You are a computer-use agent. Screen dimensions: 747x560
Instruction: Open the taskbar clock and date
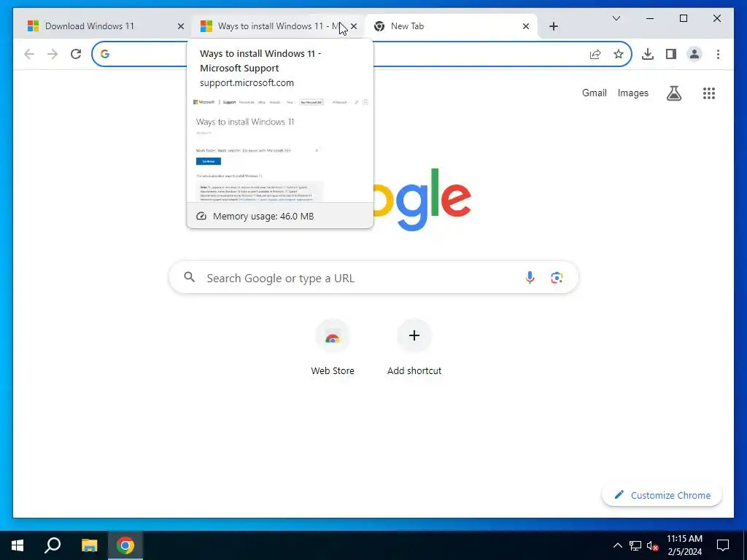tap(684, 545)
